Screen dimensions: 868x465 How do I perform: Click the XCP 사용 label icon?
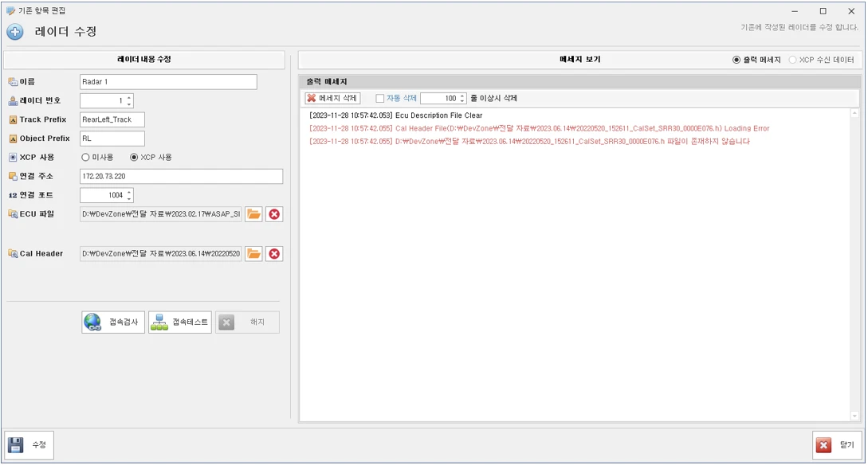pos(13,158)
